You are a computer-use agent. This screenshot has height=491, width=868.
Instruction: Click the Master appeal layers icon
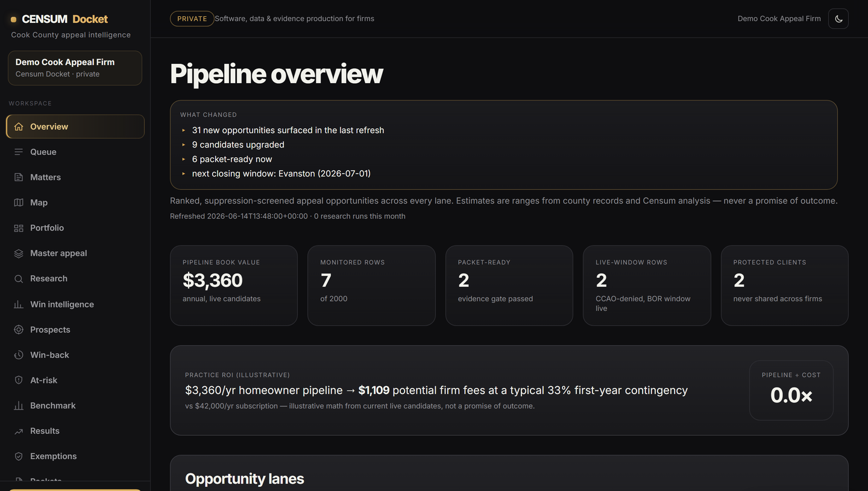click(19, 253)
